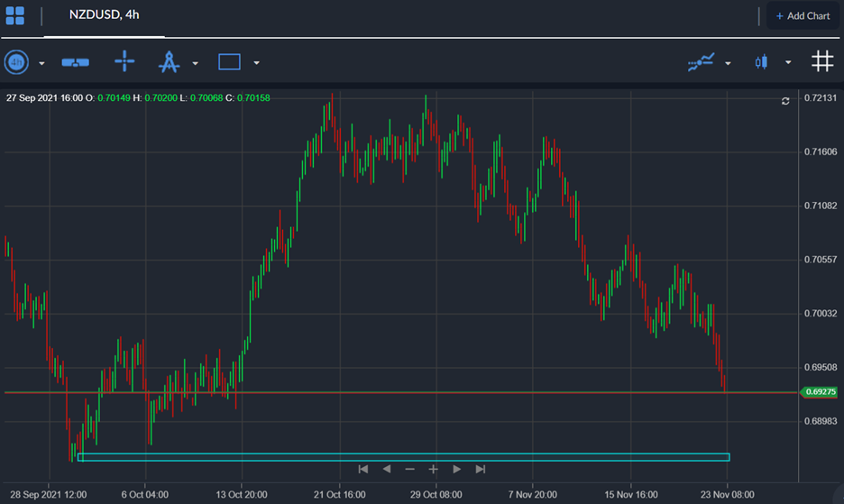Select the candlestick chart type icon
Viewport: 844px width, 504px height.
point(761,62)
